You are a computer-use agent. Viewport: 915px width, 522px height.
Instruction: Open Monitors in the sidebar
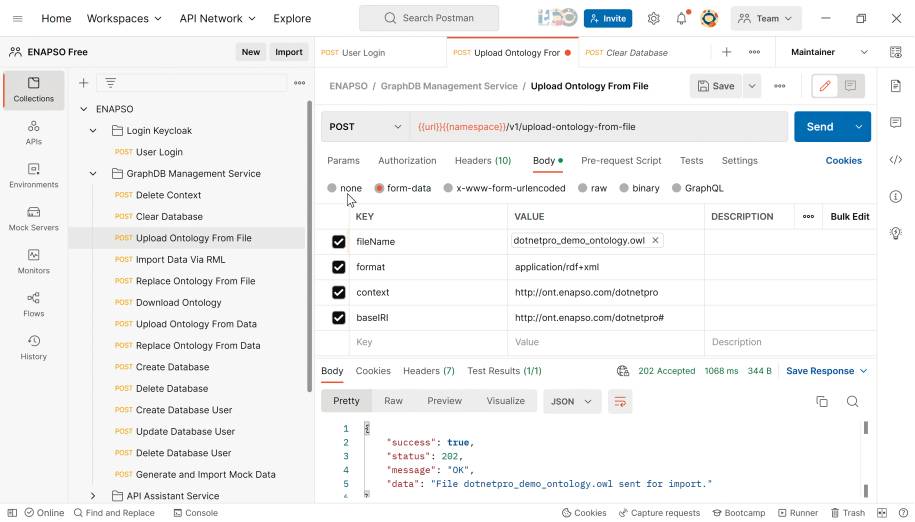tap(34, 262)
